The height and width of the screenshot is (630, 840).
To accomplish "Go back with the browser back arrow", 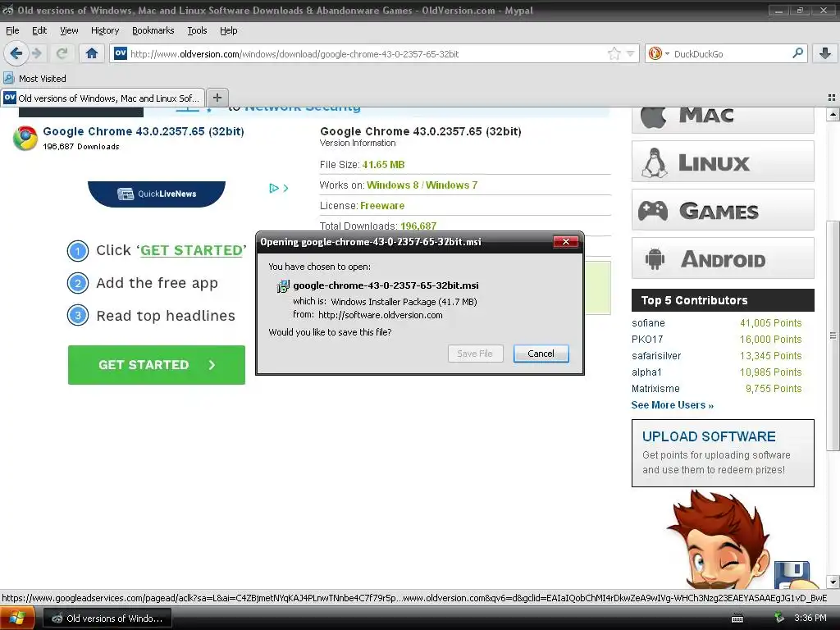I will [x=16, y=53].
